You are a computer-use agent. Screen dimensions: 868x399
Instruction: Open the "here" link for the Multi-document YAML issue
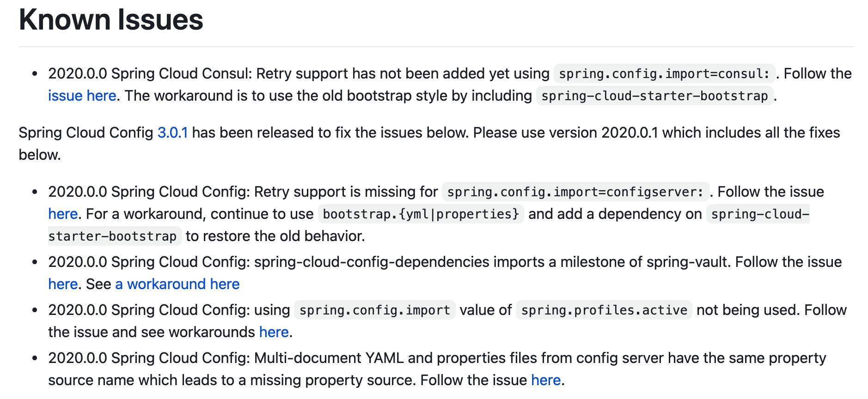(x=545, y=380)
